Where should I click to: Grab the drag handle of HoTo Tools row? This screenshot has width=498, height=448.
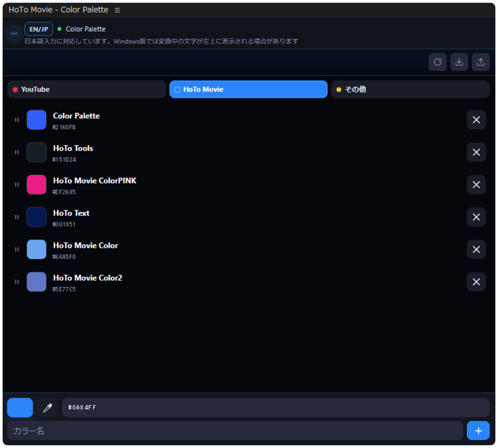tap(17, 152)
